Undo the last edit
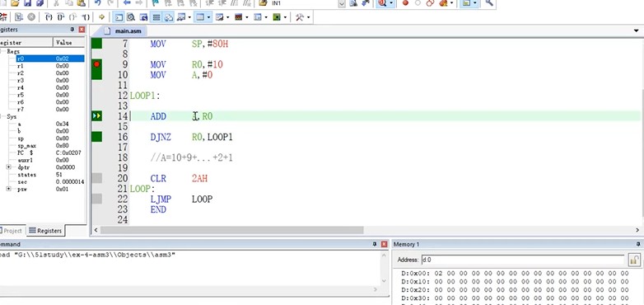This screenshot has width=644, height=305. (98, 3)
